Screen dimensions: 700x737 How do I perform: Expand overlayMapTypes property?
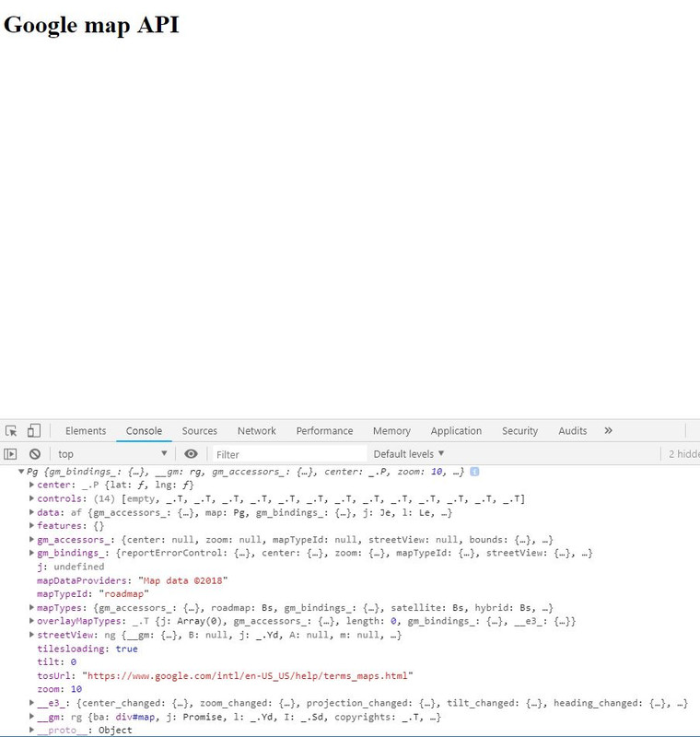31,621
